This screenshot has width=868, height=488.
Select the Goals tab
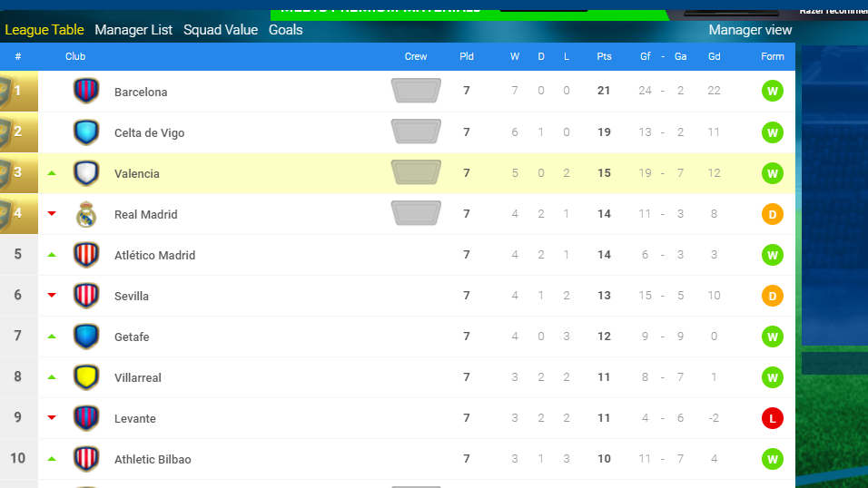(x=286, y=30)
